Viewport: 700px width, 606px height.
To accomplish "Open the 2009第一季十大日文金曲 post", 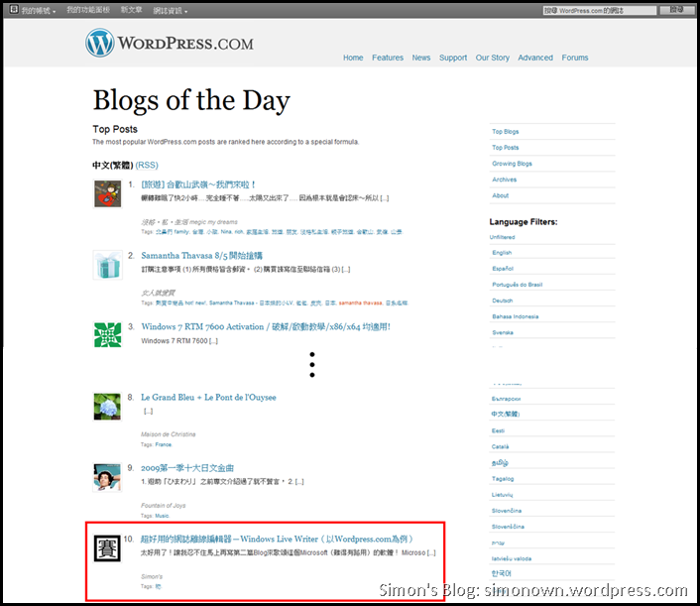I will tap(187, 467).
